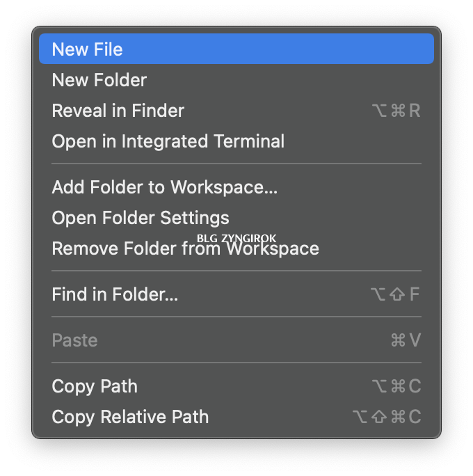The image size is (473, 476).
Task: Click the greyed-out Paste item
Action: click(236, 340)
